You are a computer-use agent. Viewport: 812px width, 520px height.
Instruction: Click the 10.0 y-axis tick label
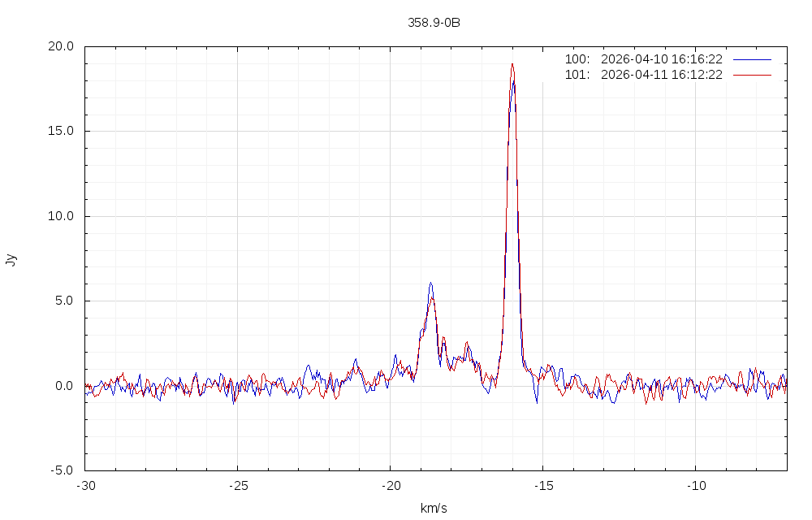60,216
